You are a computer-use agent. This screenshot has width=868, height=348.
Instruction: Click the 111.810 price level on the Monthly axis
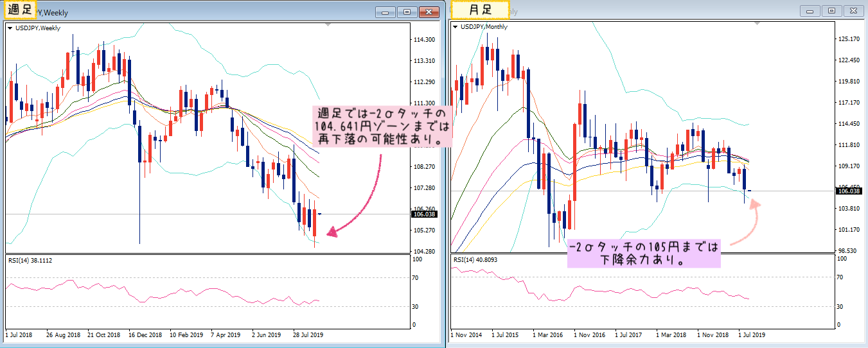tap(850, 146)
